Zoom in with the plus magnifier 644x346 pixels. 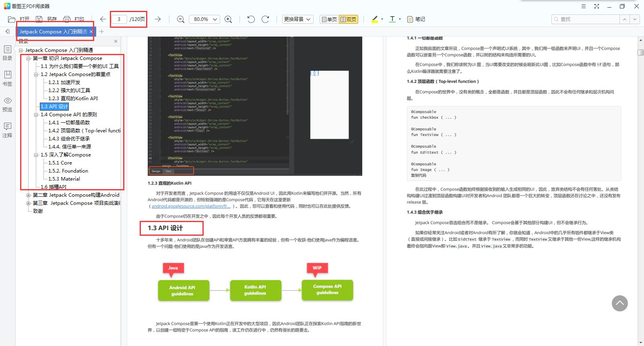click(228, 19)
